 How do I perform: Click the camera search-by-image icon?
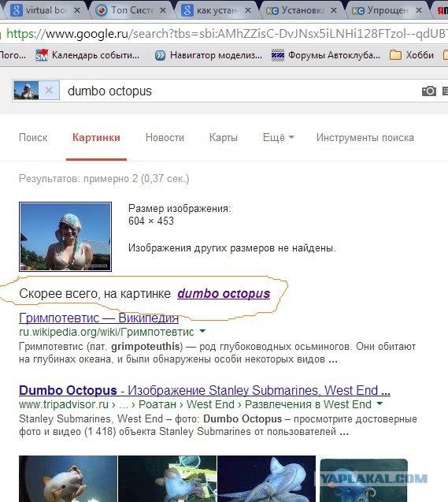429,91
